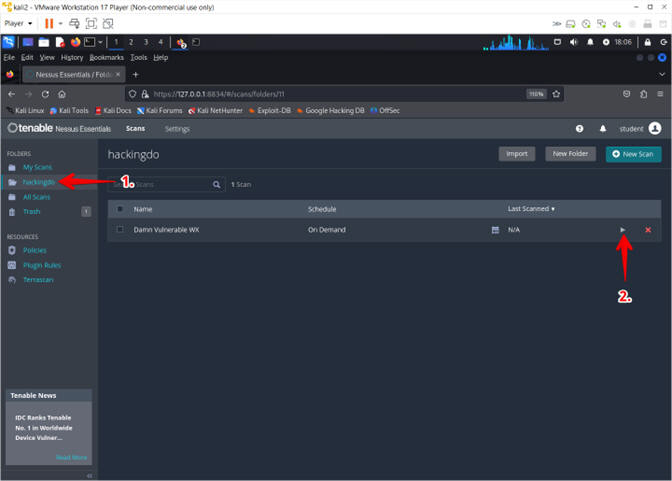Click the Firefox reload button
Image resolution: width=672 pixels, height=481 pixels.
(45, 94)
